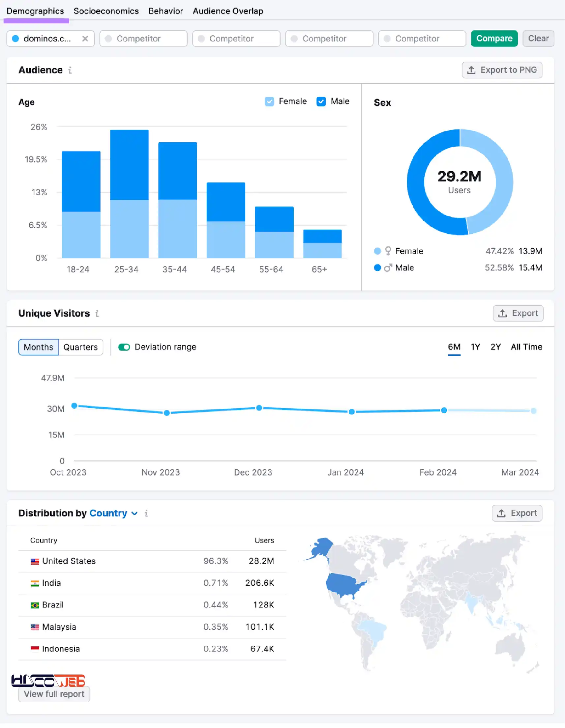Export the Unique Visitors data

(518, 313)
